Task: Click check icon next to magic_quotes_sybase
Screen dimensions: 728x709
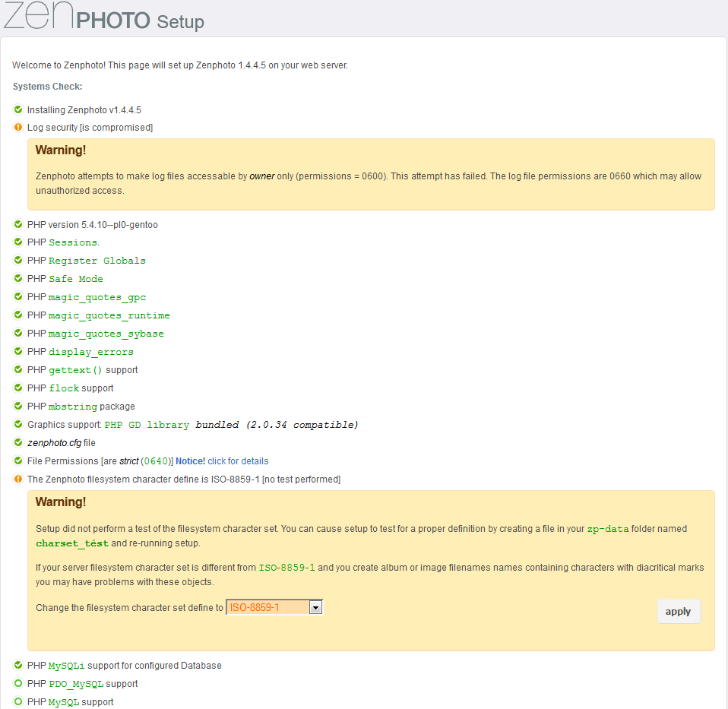Action: click(x=18, y=333)
